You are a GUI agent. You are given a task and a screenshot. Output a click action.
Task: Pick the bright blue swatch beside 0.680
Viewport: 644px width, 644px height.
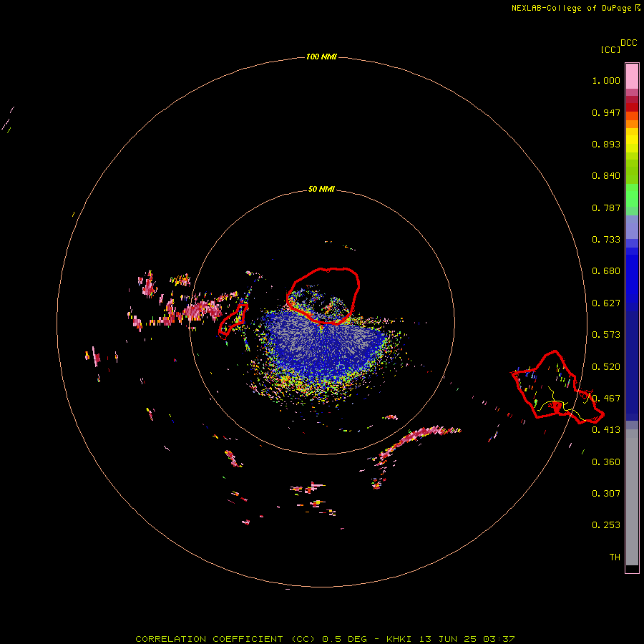click(632, 275)
